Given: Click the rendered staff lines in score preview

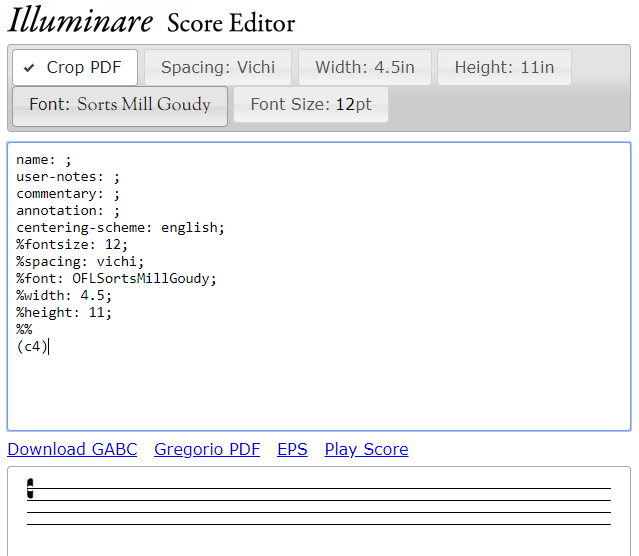Looking at the screenshot, I should (x=320, y=506).
